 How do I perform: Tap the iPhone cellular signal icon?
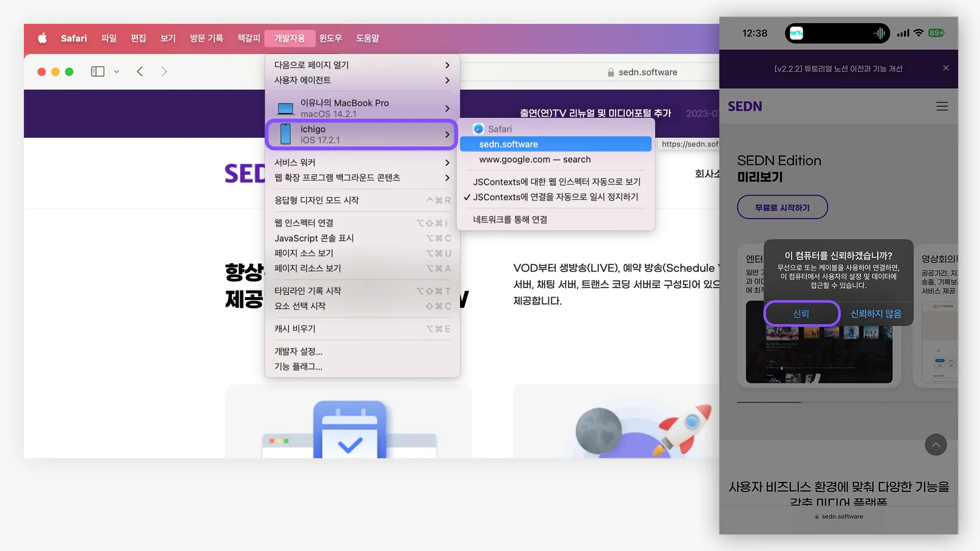tap(903, 33)
